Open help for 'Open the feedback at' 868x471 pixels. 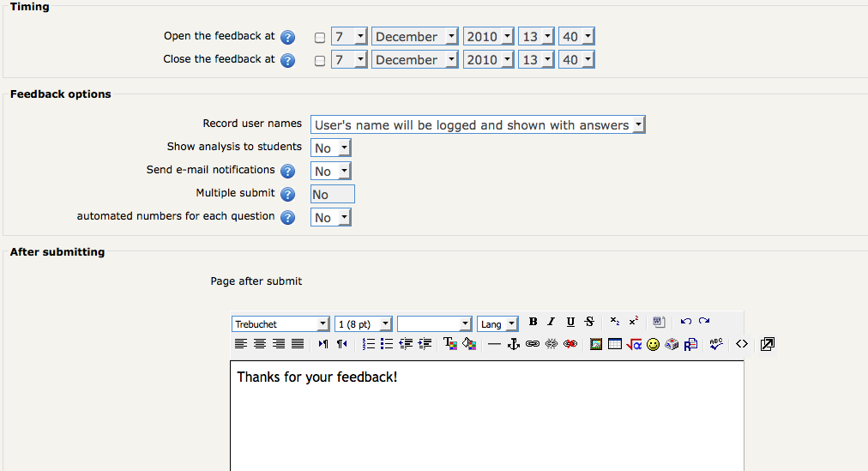(288, 38)
